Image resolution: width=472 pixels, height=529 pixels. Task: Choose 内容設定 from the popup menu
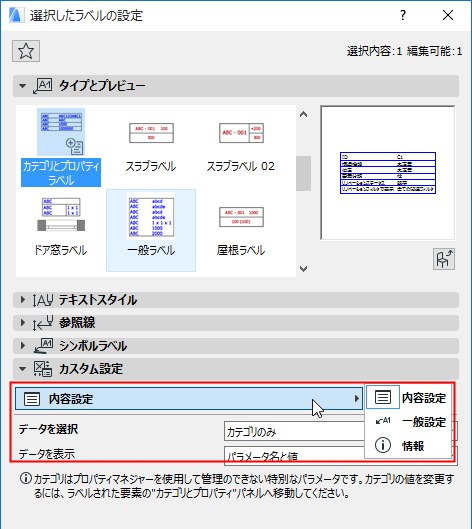(x=409, y=398)
